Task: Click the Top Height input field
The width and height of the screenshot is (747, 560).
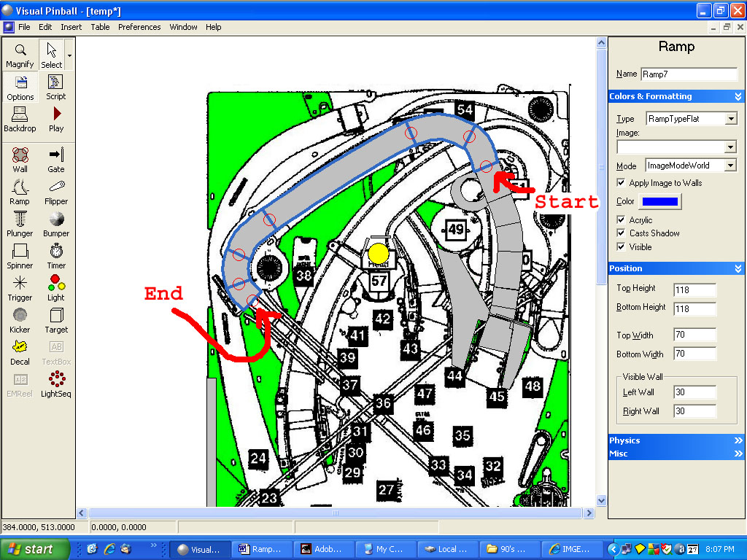Action: (x=694, y=290)
